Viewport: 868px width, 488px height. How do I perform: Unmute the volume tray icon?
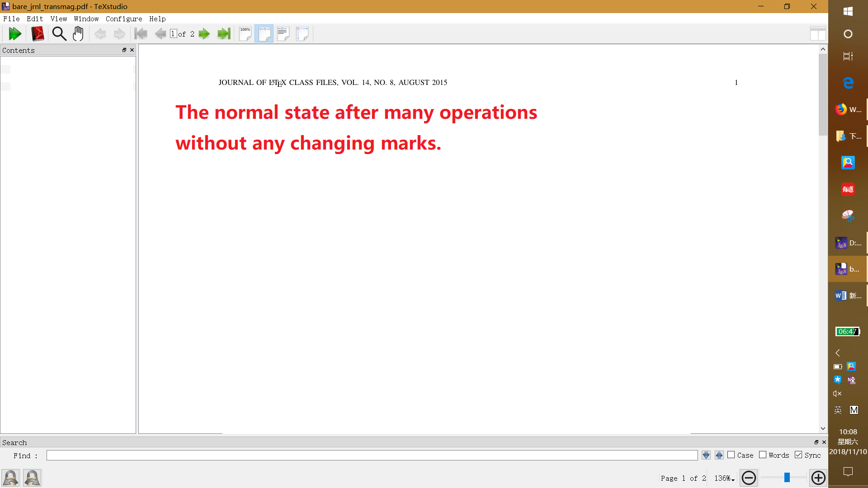point(837,394)
